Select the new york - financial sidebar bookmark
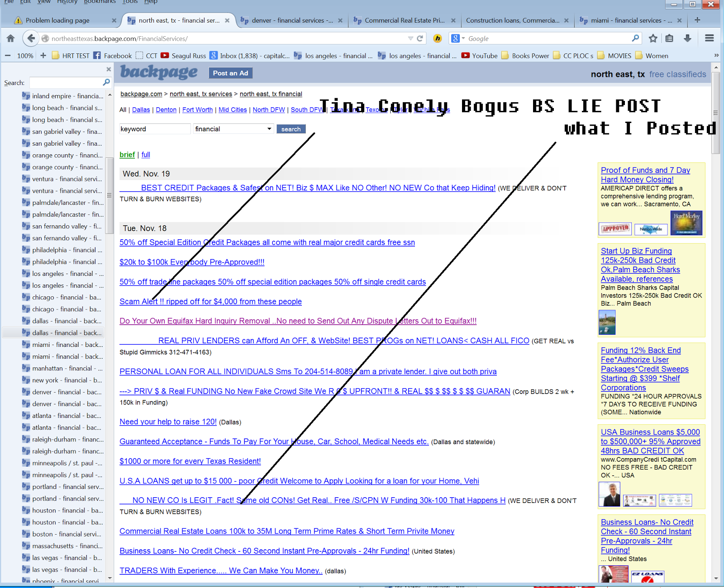 point(62,380)
